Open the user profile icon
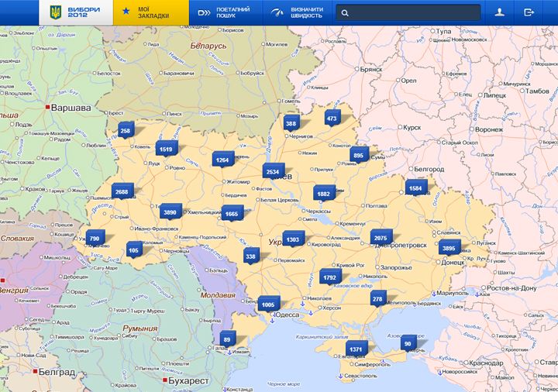The width and height of the screenshot is (558, 392). pyautogui.click(x=501, y=12)
